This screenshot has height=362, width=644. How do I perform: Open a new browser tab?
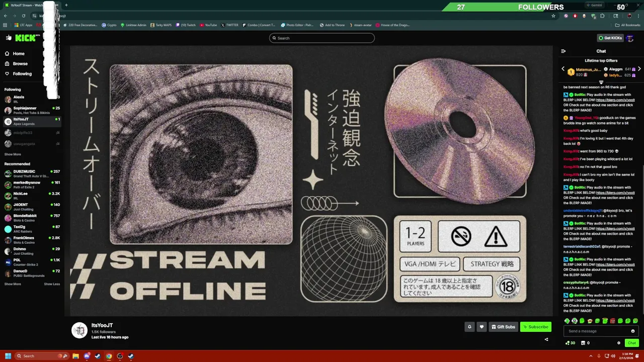tap(66, 5)
